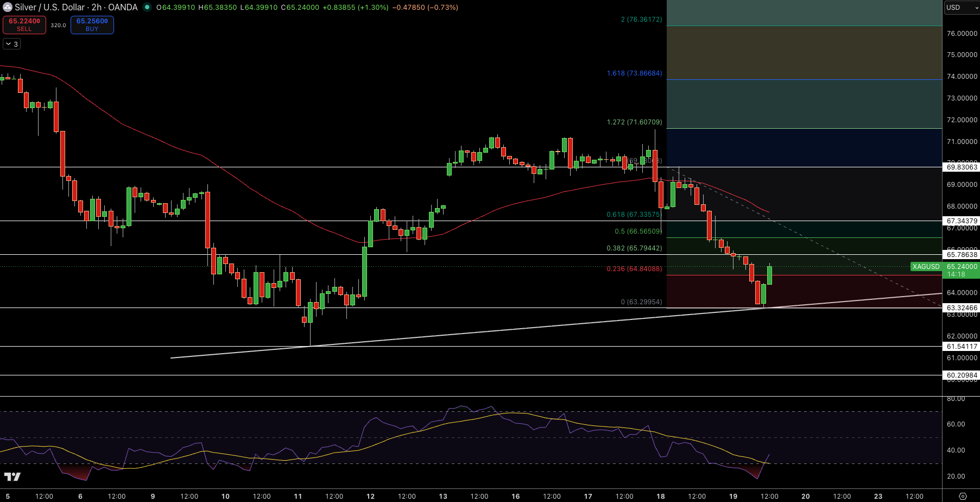Viewport: 980px width, 502px height.
Task: Click the RSI axis label 60.00
Action: 956,424
